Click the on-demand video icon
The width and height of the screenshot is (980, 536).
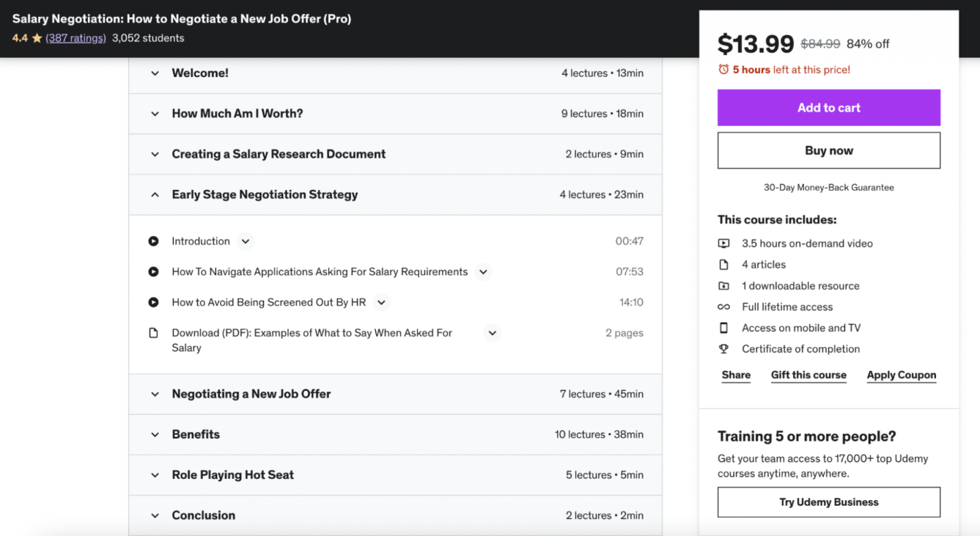pos(723,243)
